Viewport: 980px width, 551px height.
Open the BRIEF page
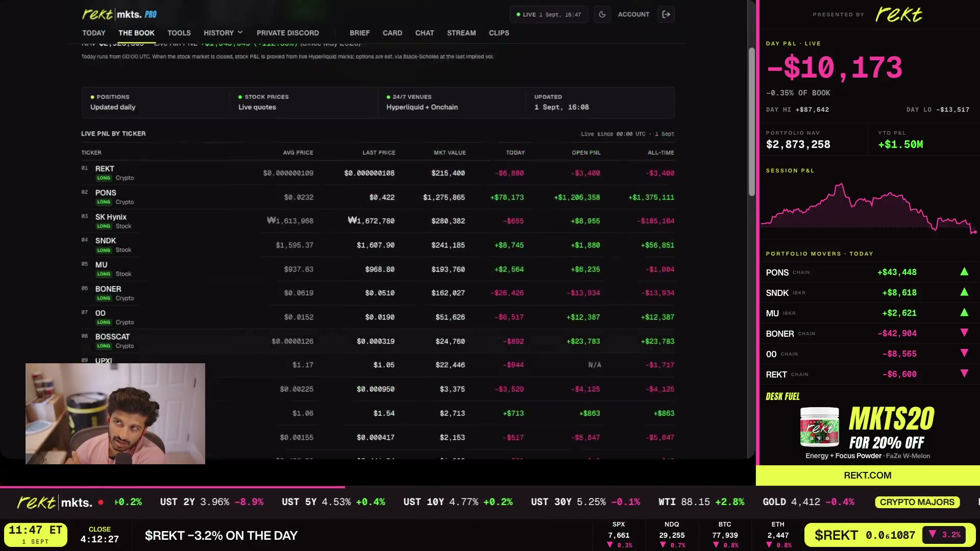pos(360,33)
